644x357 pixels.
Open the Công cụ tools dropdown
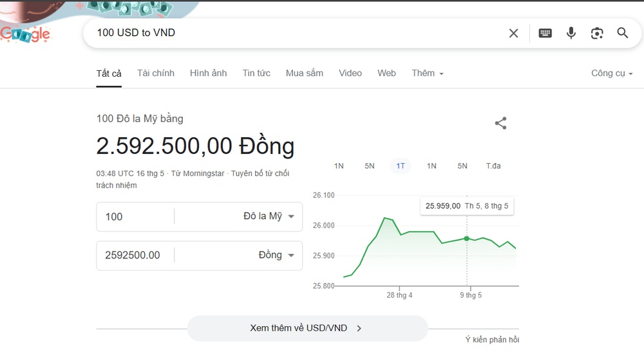(612, 73)
